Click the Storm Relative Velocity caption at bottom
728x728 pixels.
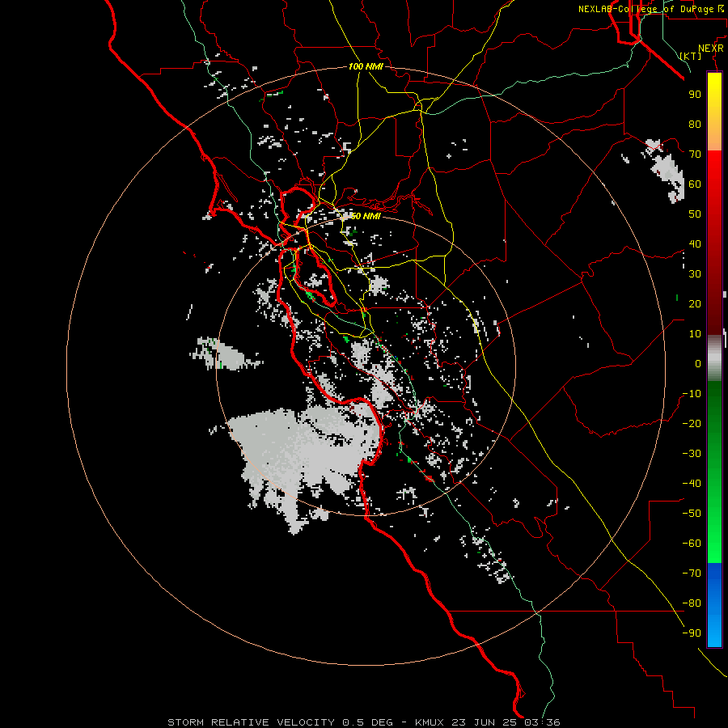pyautogui.click(x=364, y=722)
